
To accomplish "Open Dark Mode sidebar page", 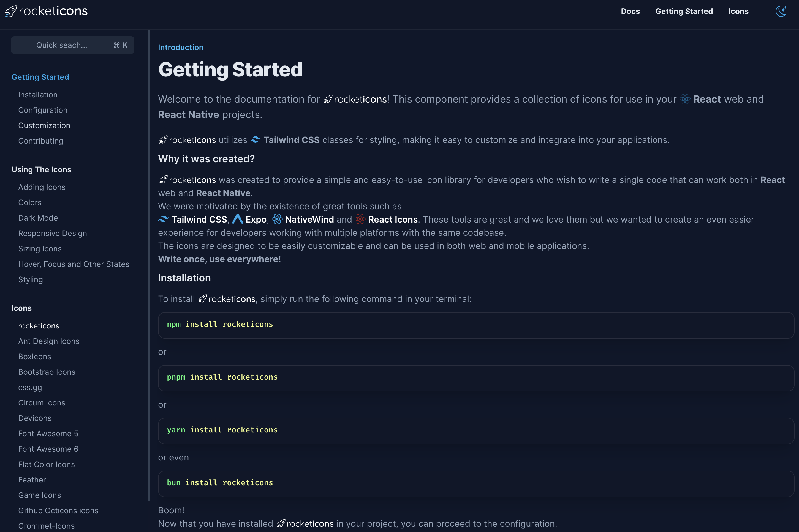I will [38, 218].
